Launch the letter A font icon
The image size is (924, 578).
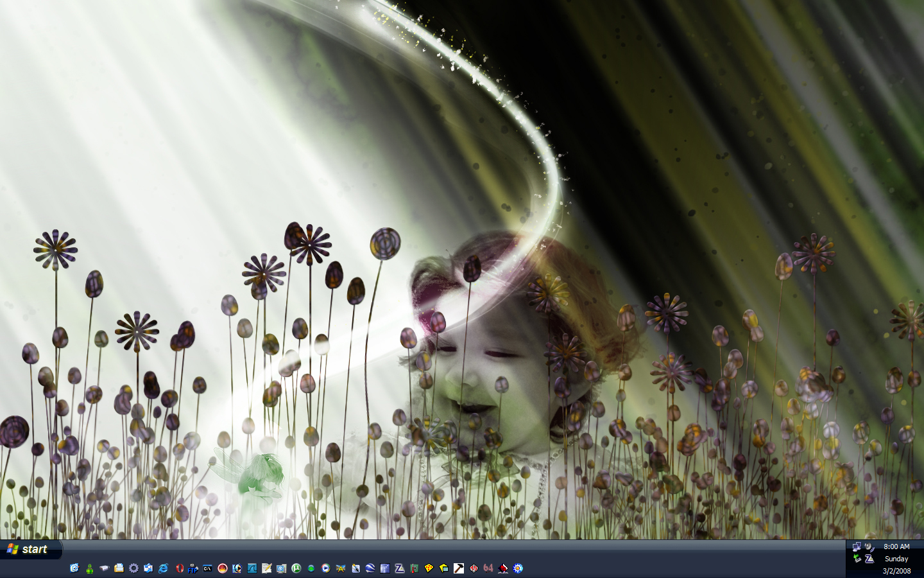341,568
